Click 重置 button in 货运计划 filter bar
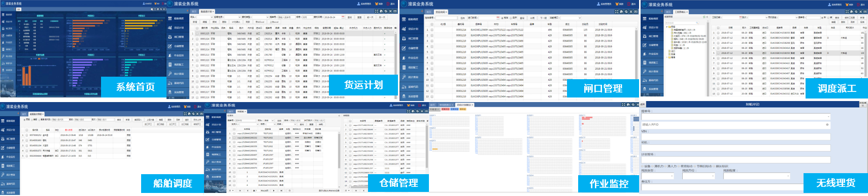This screenshot has width=868, height=196. click(359, 17)
